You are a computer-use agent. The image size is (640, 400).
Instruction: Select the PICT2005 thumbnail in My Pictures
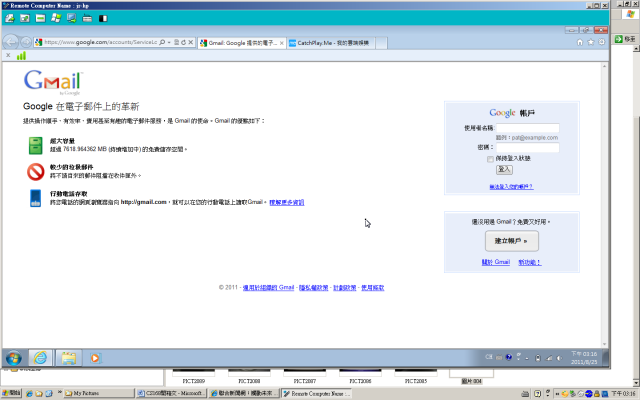416,376
